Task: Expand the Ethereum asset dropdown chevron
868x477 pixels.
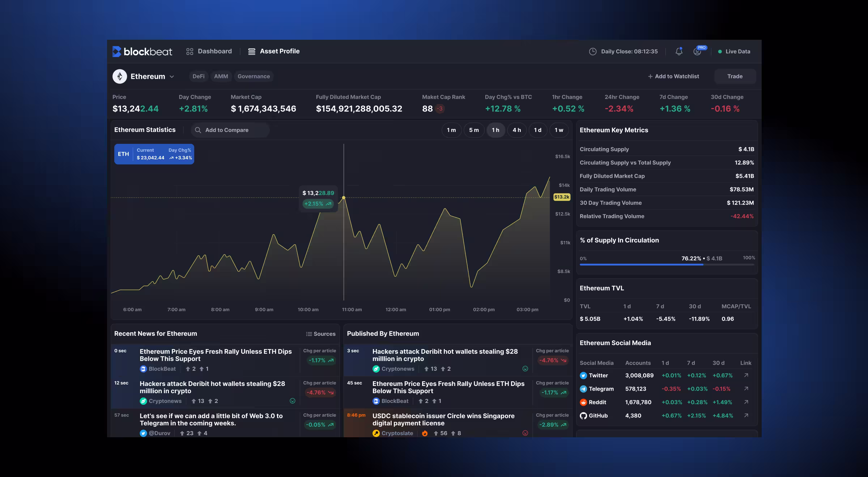Action: pyautogui.click(x=172, y=77)
